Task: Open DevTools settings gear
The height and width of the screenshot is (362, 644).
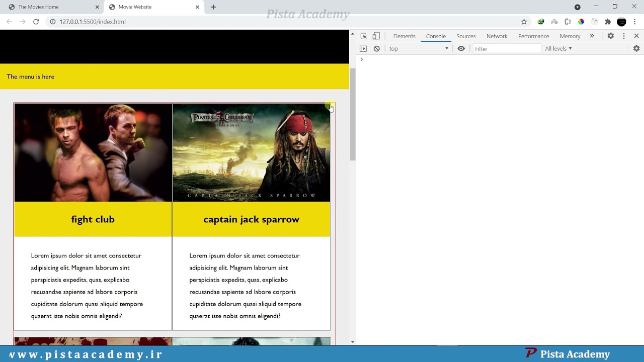Action: point(610,36)
